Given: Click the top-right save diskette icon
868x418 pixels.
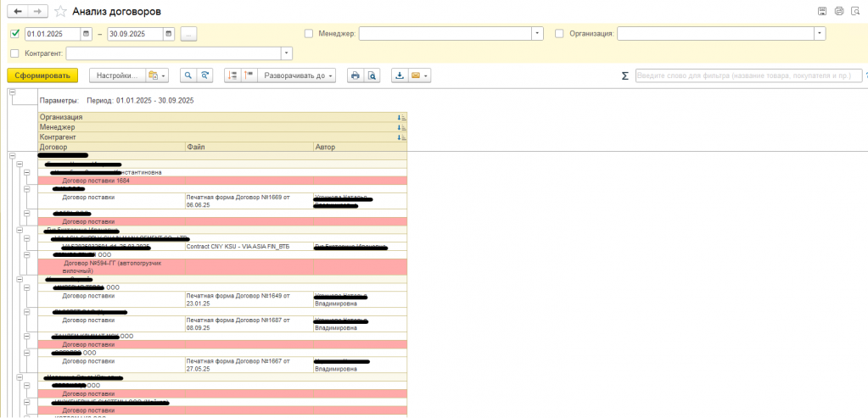Looking at the screenshot, I should (x=822, y=11).
